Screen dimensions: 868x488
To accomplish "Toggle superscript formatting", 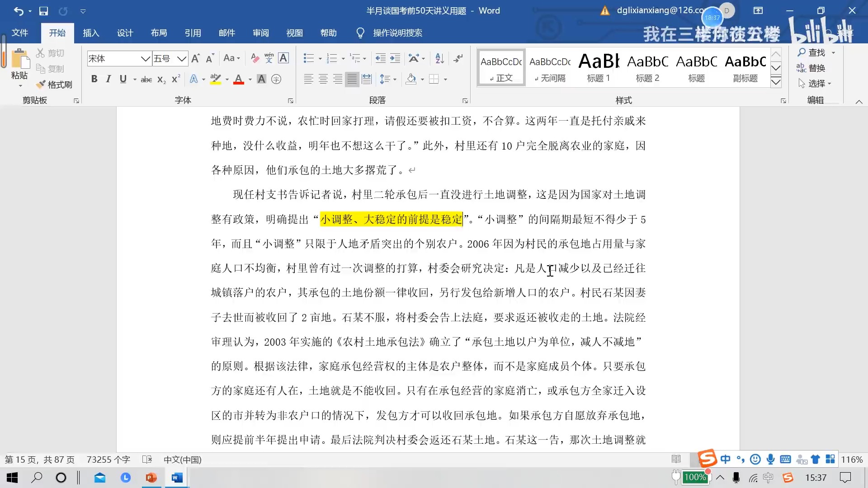I will click(x=176, y=79).
